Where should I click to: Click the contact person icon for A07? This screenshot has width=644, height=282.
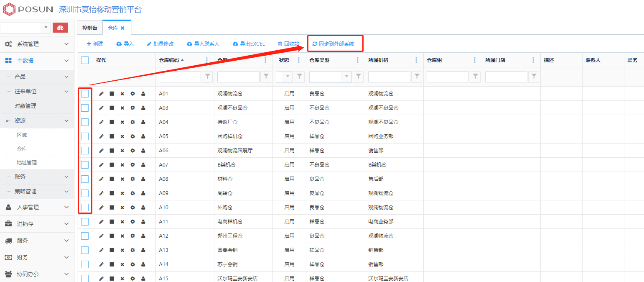143,165
